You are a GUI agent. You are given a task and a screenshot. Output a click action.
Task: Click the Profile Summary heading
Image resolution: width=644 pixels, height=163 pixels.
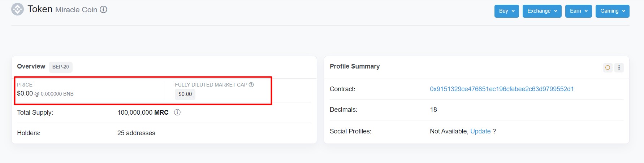pyautogui.click(x=355, y=66)
